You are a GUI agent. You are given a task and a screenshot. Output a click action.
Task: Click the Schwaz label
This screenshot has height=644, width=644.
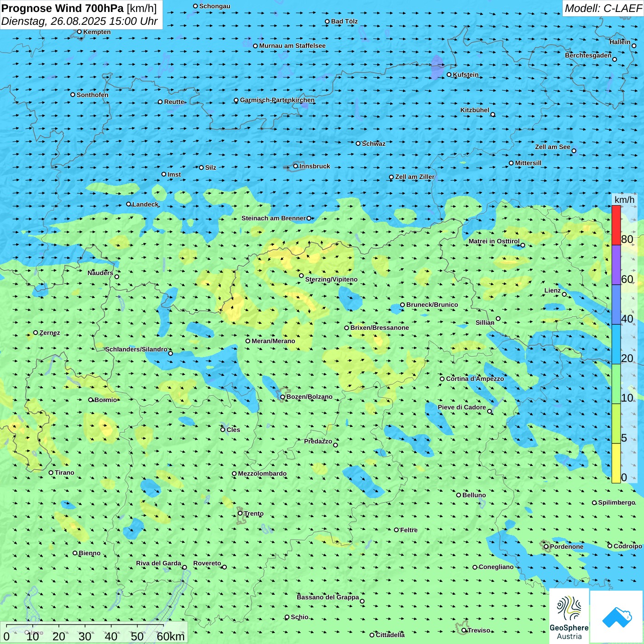374,144
